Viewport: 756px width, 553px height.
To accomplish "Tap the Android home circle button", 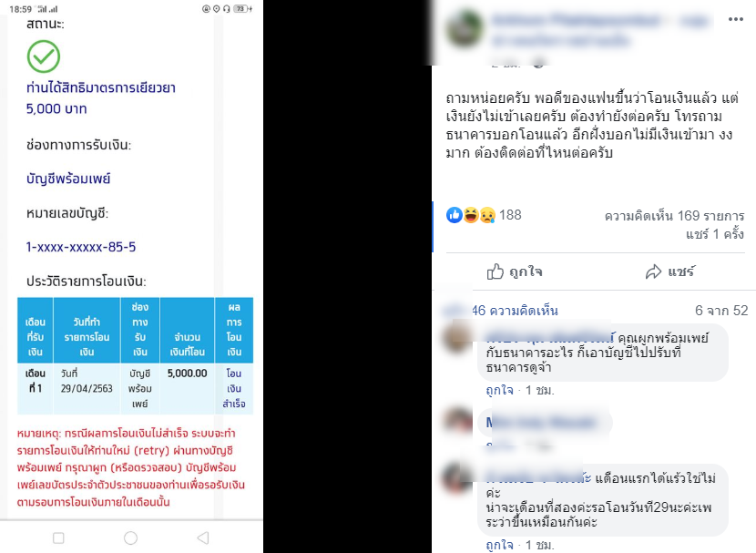I will click(130, 538).
